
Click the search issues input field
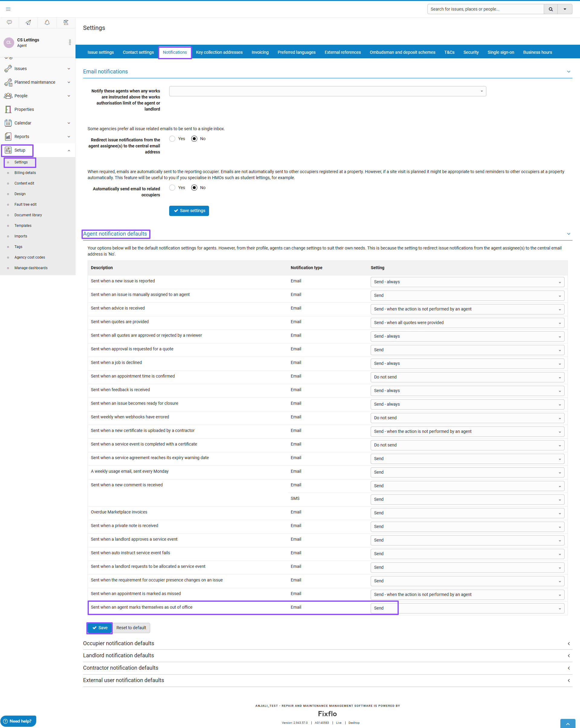(485, 9)
